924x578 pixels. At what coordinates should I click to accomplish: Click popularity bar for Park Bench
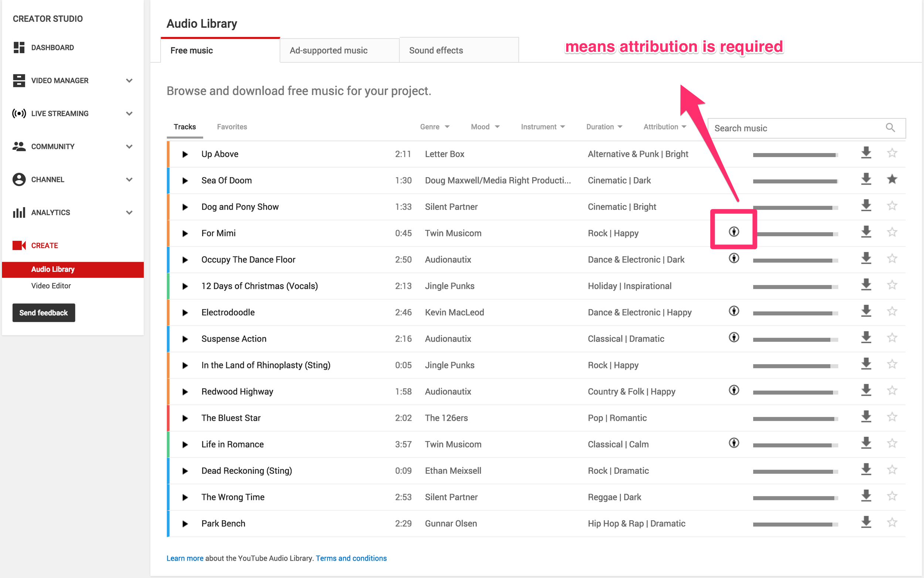(795, 524)
